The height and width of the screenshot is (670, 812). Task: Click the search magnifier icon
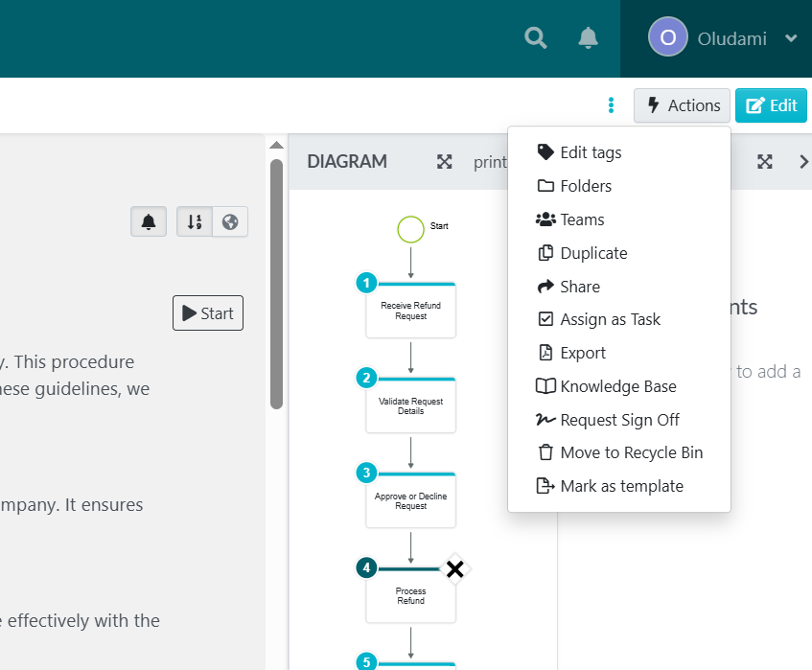click(536, 38)
